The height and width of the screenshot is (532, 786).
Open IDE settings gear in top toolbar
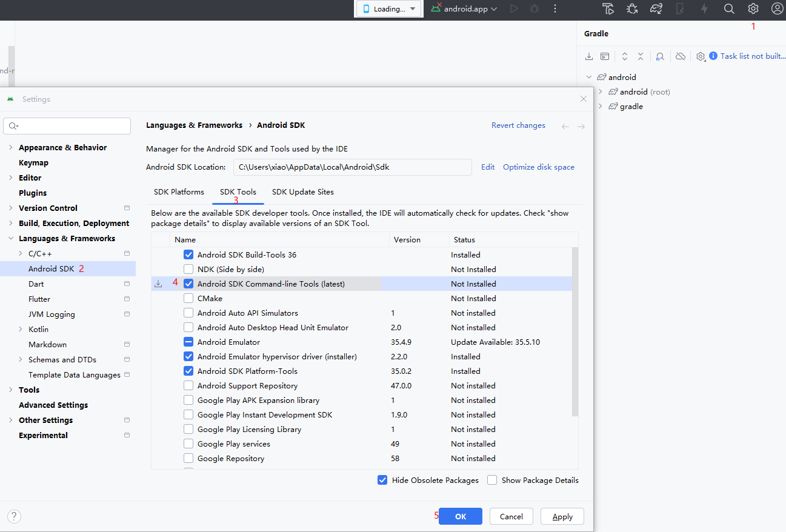pos(753,8)
